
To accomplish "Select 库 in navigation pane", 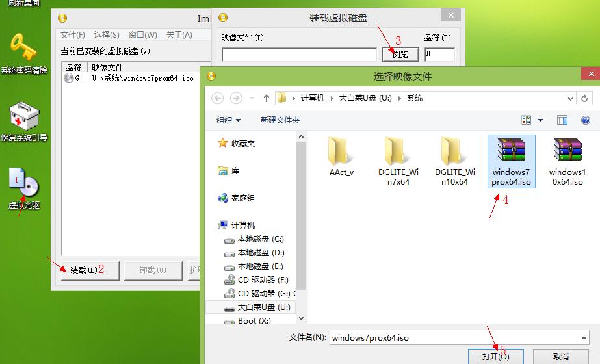I will pyautogui.click(x=228, y=171).
